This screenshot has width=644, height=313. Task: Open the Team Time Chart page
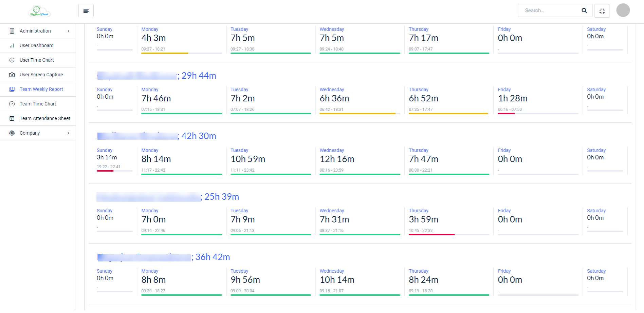pyautogui.click(x=38, y=104)
